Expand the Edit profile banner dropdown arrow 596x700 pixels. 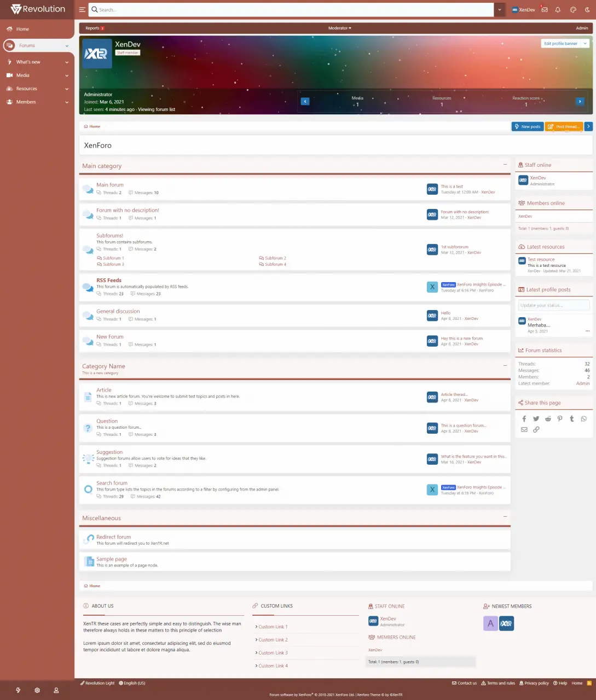coord(585,44)
